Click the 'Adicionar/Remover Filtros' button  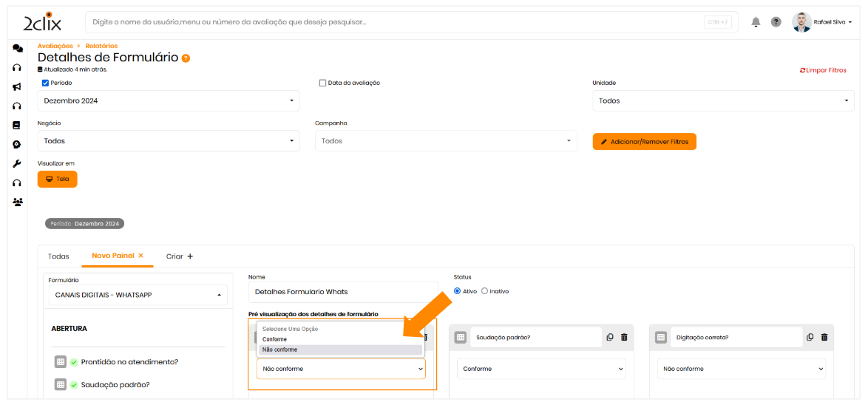coord(644,141)
